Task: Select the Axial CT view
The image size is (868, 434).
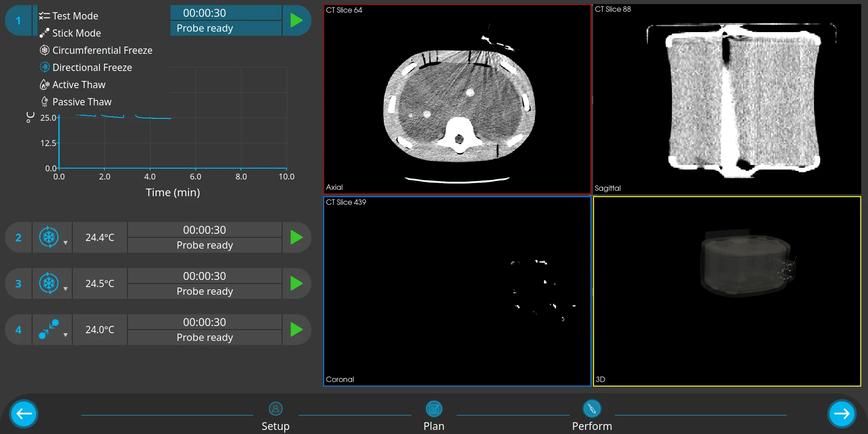Action: click(457, 99)
